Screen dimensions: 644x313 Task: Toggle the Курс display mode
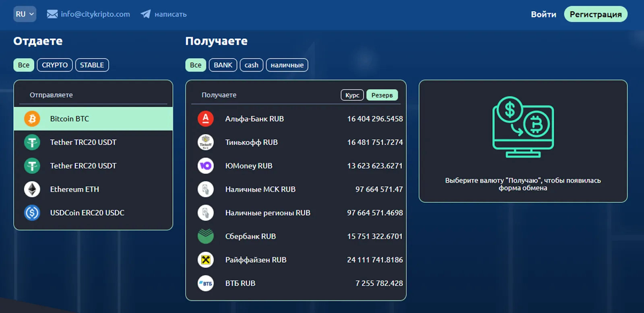352,95
